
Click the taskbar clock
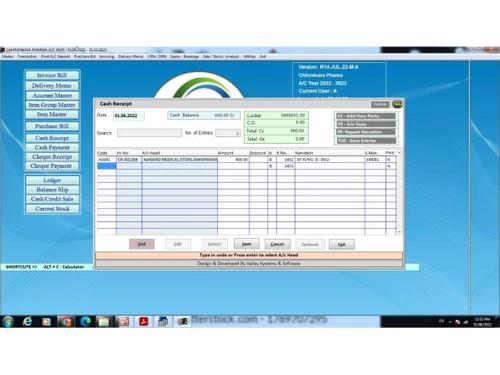click(x=482, y=322)
